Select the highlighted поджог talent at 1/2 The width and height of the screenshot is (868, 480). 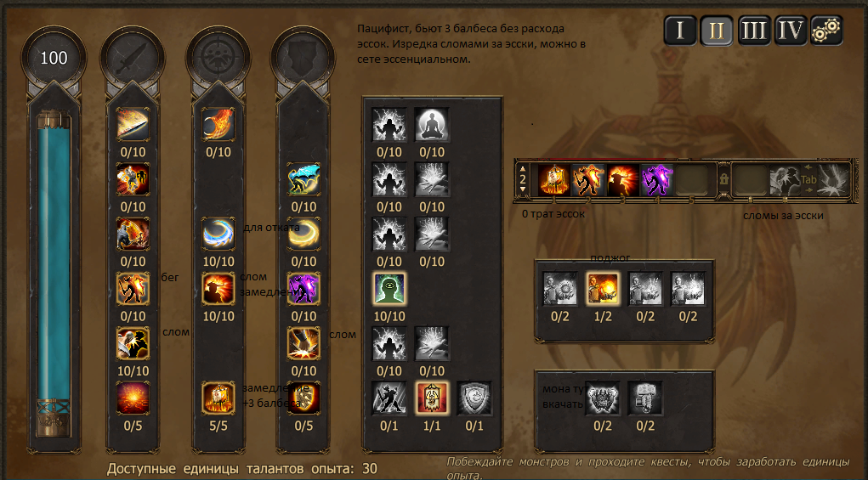point(603,289)
